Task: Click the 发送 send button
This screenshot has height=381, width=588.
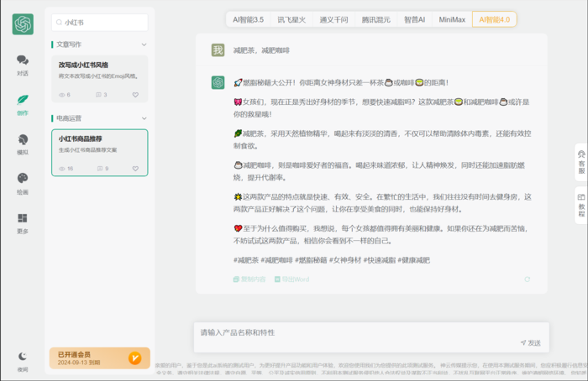Action: pos(530,342)
